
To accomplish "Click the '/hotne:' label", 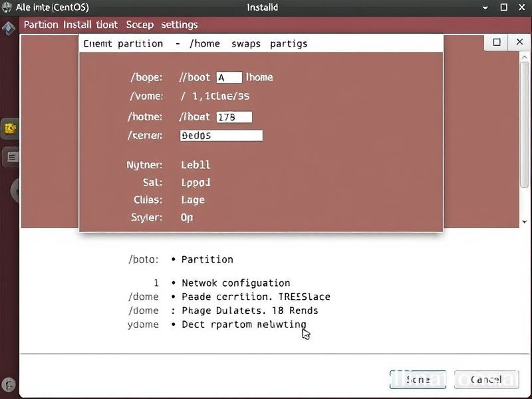I will coord(145,117).
